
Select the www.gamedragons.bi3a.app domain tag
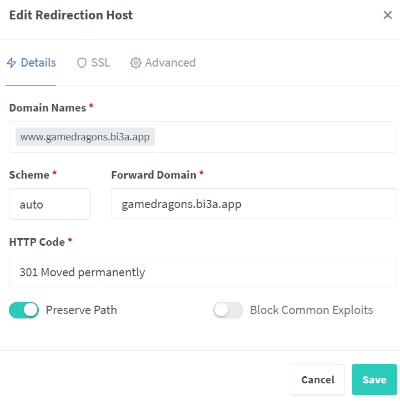pyautogui.click(x=85, y=137)
